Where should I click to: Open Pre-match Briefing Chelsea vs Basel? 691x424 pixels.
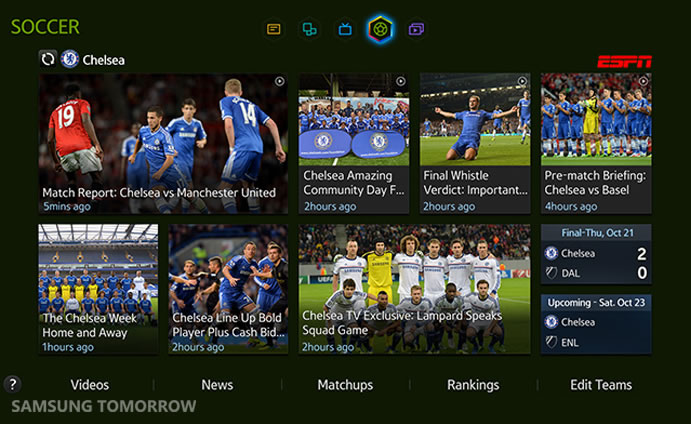coord(596,144)
